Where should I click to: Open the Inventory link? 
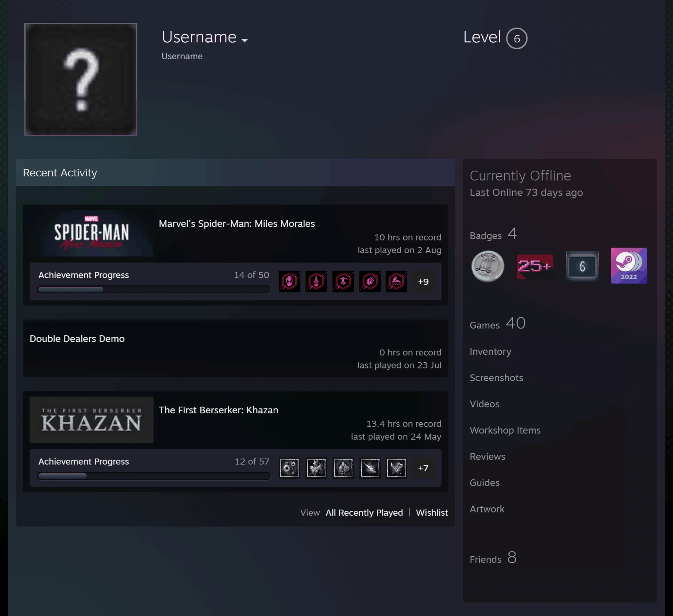click(x=490, y=351)
